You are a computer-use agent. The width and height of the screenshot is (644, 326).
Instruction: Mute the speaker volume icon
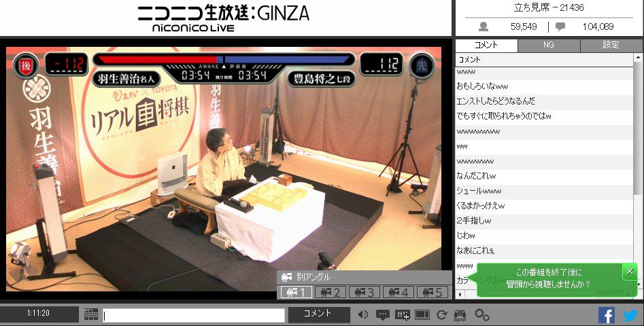[363, 314]
